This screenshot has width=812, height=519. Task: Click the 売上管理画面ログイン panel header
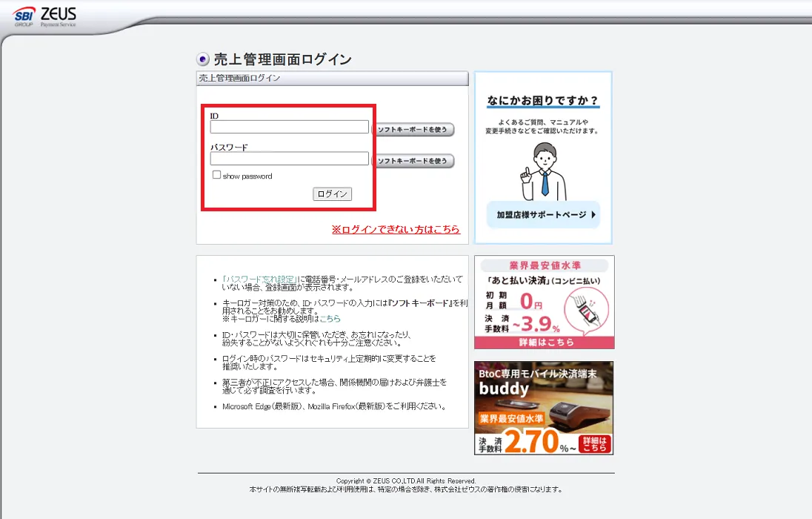point(333,79)
